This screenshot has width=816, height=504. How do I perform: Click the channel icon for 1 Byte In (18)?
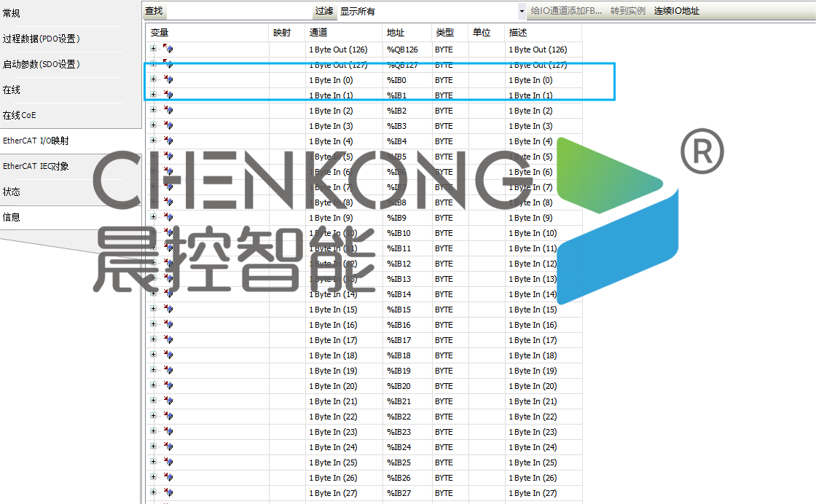(168, 355)
